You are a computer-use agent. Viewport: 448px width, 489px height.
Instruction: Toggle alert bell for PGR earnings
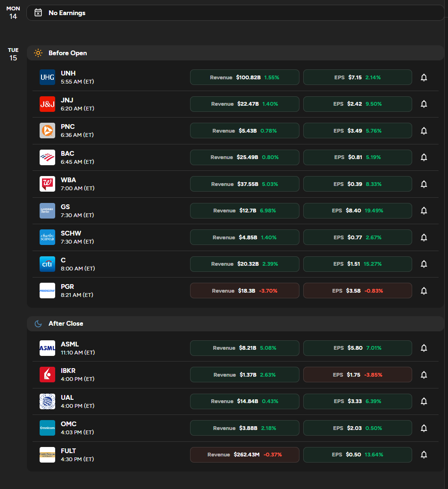pos(423,291)
